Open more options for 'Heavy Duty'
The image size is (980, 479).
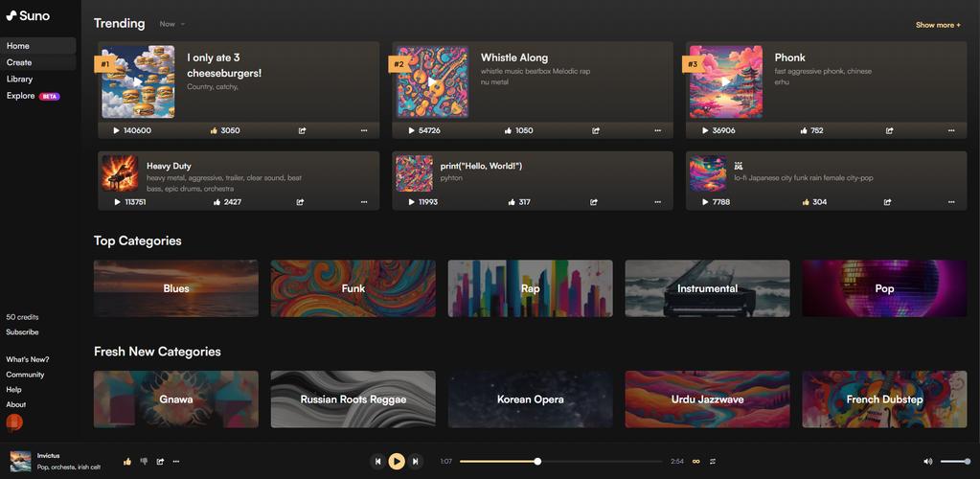pyautogui.click(x=364, y=202)
